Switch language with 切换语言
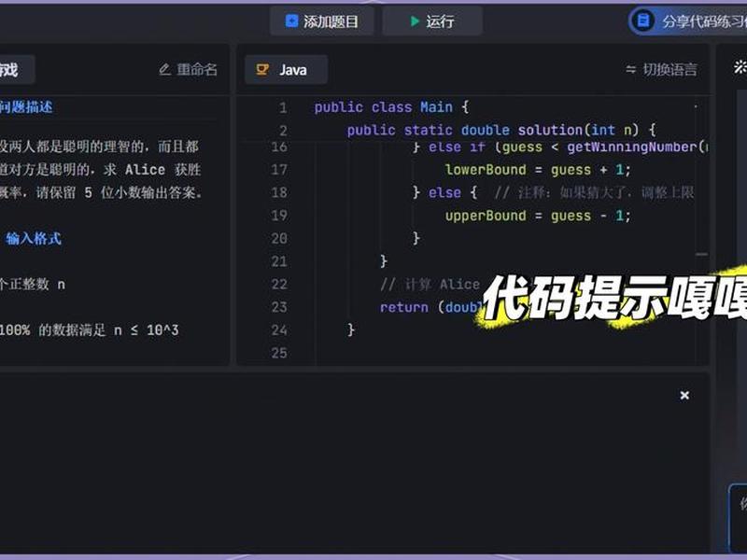 pyautogui.click(x=661, y=69)
